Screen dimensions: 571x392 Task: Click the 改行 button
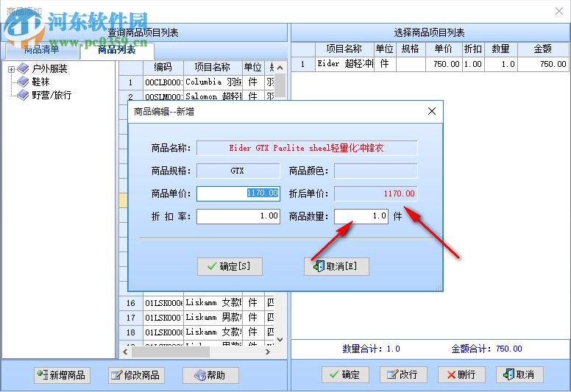click(x=403, y=374)
